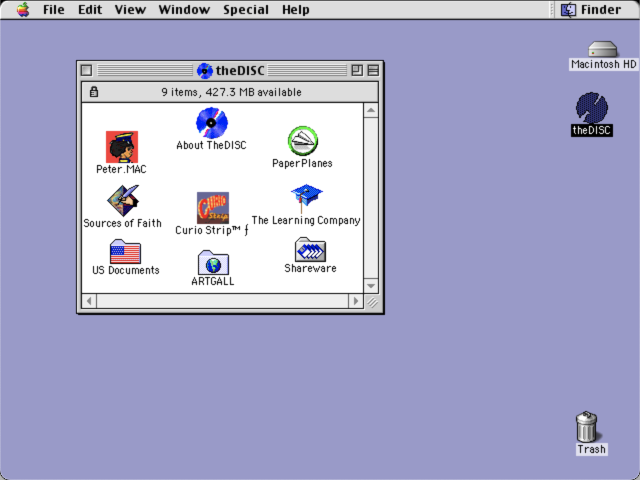Click the "PaperPlanes" label text
640x480 pixels.
pyautogui.click(x=302, y=163)
